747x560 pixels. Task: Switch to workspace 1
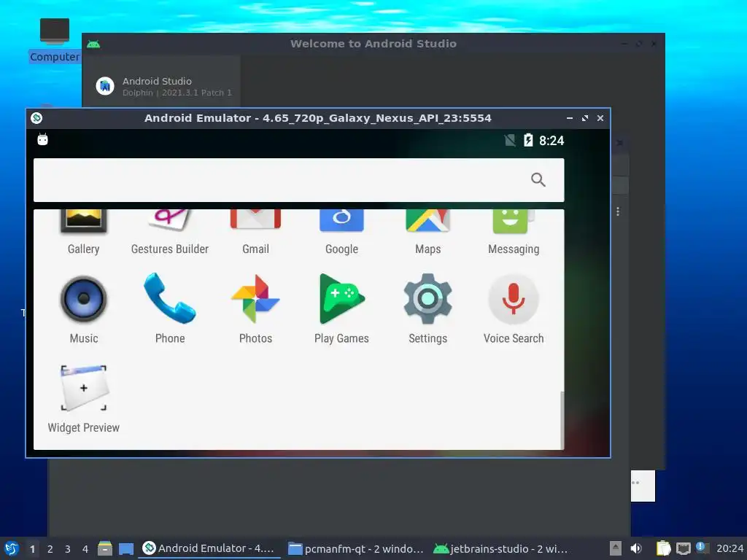32,549
